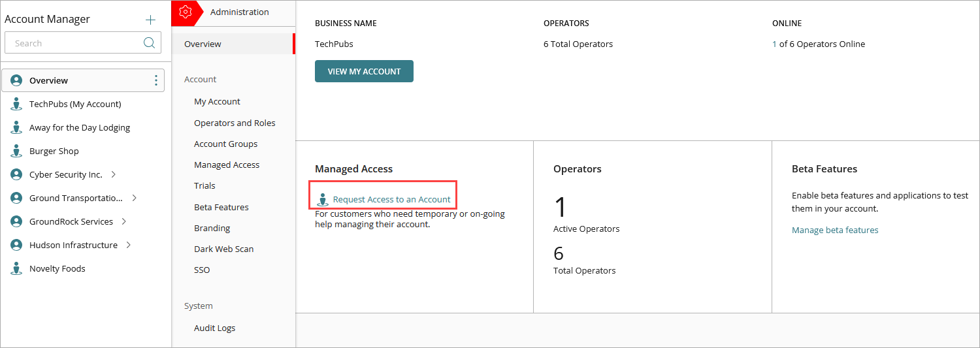
Task: Select the Overview row in account list
Action: click(83, 80)
